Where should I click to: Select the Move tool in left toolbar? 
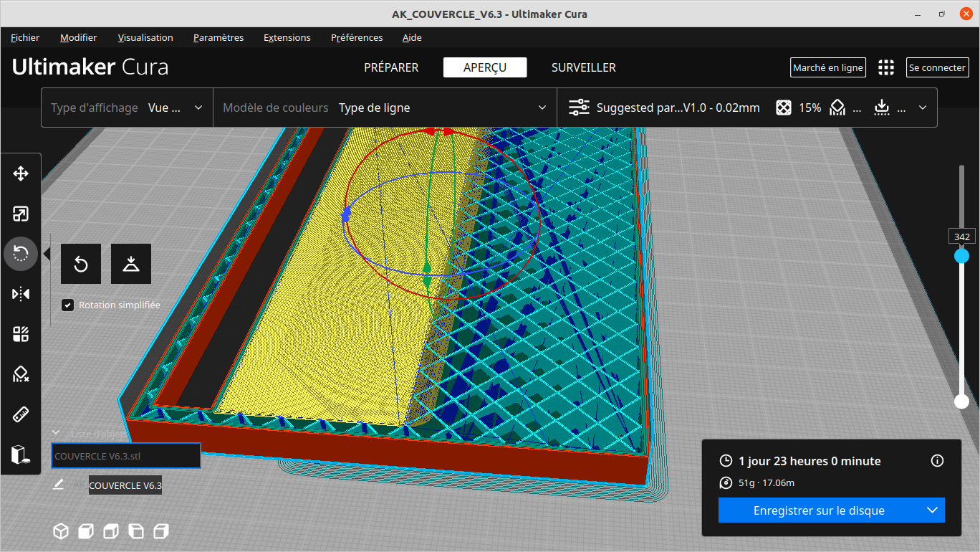coord(21,173)
